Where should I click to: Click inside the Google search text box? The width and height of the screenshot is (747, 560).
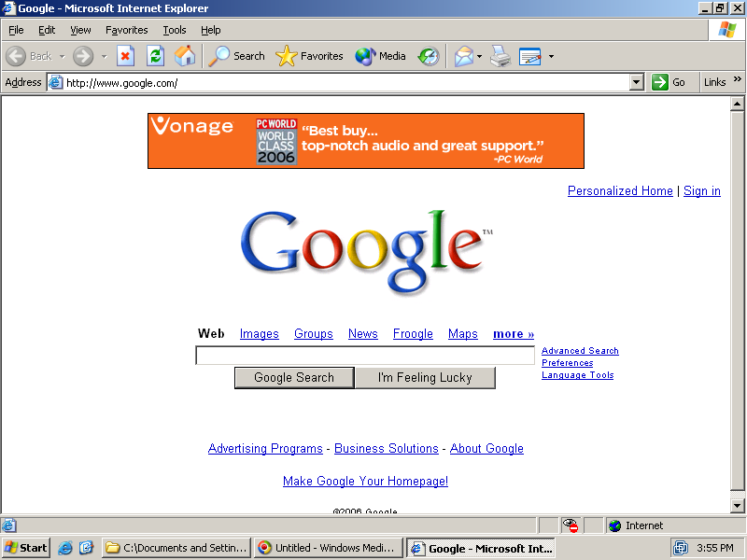click(365, 356)
